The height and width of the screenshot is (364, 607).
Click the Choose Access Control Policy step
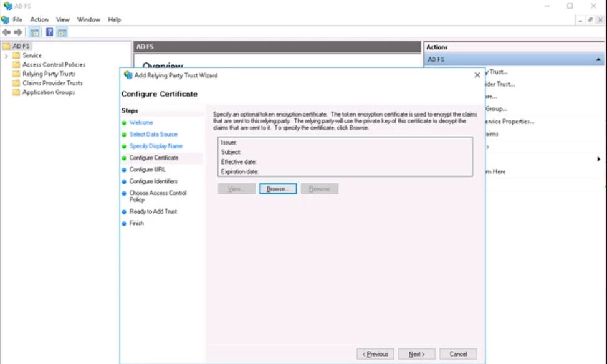(158, 196)
